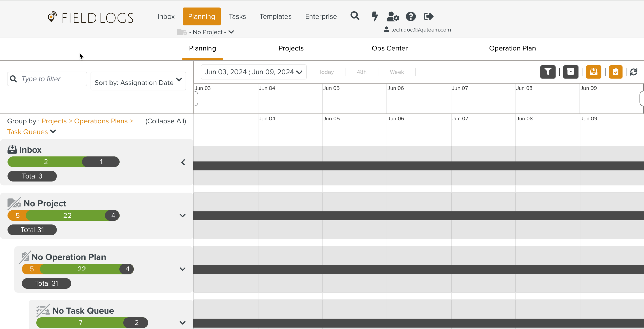This screenshot has width=644, height=329.
Task: Click the help question mark icon
Action: [411, 16]
